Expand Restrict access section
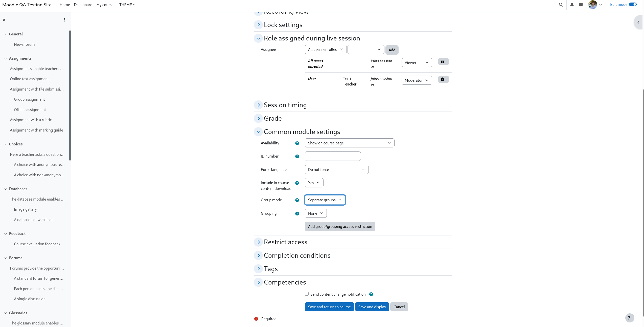The image size is (644, 327). point(258,242)
